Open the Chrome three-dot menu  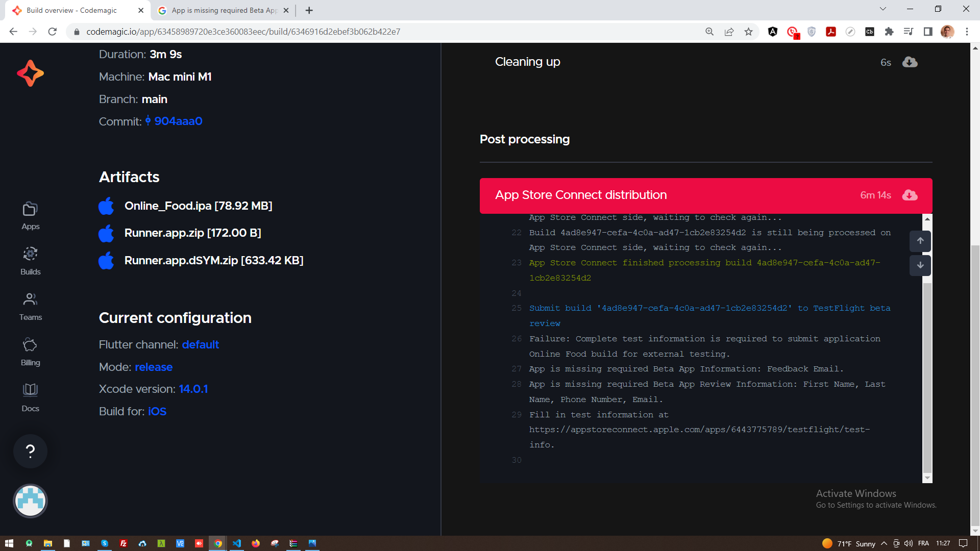(967, 32)
